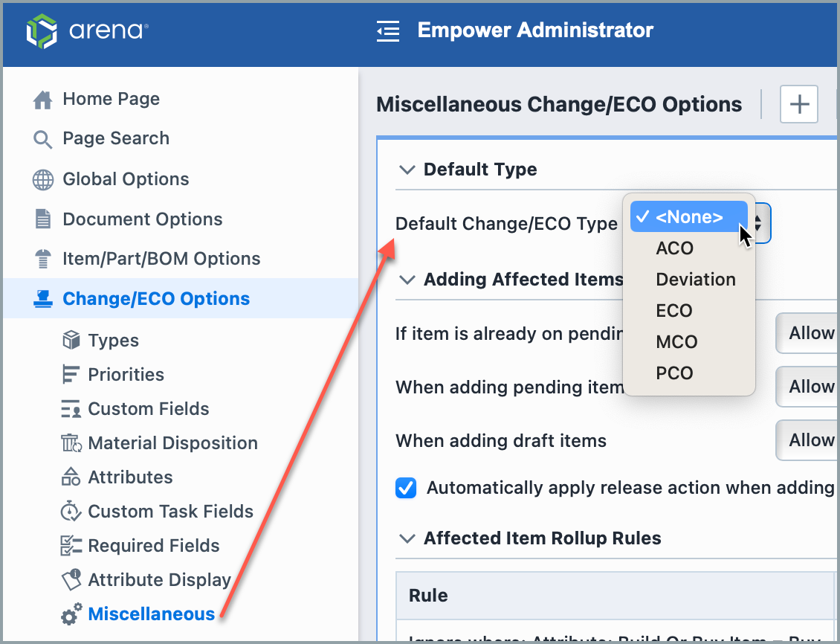
Task: Select the Material Disposition icon
Action: tap(71, 442)
